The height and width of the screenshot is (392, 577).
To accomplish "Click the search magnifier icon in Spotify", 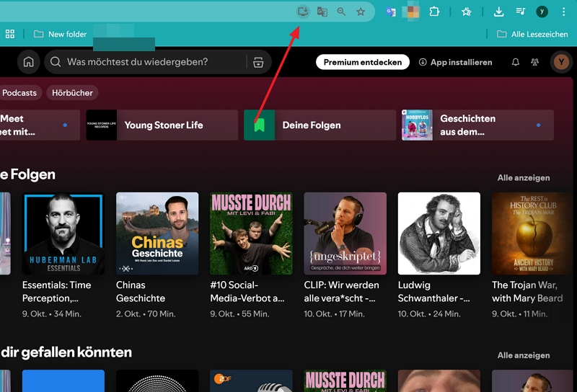I will tap(56, 62).
